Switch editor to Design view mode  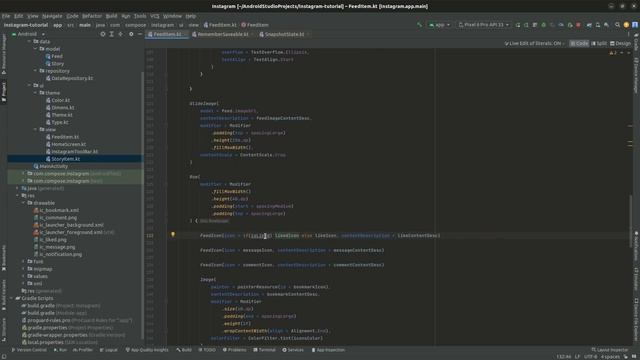pos(620,43)
